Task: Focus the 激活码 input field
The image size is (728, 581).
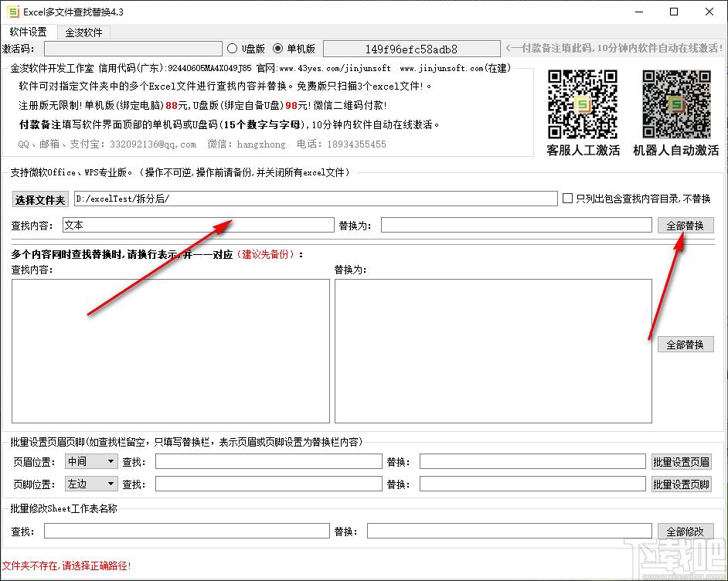Action: (x=133, y=49)
